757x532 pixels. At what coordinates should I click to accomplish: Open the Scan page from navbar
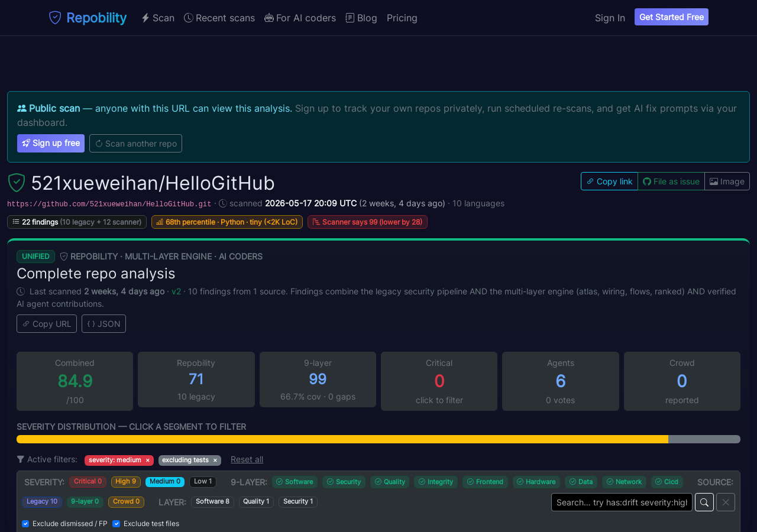[x=158, y=18]
